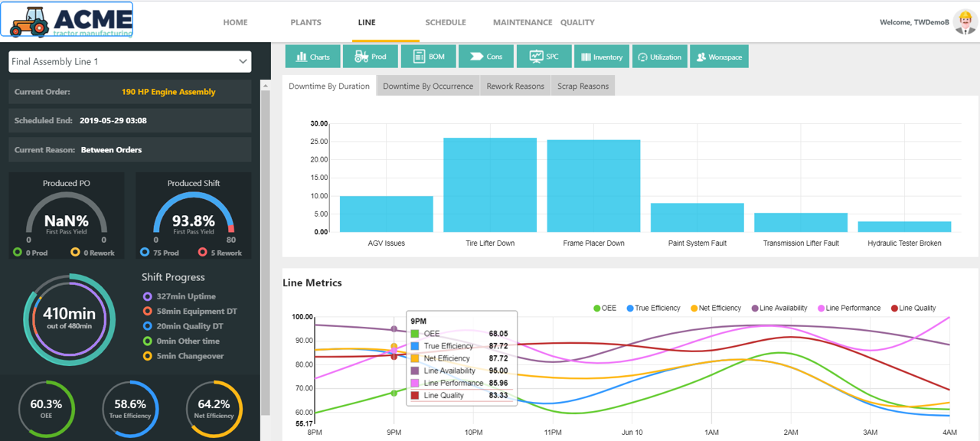
Task: Open the SPC monitor button
Action: coord(544,57)
